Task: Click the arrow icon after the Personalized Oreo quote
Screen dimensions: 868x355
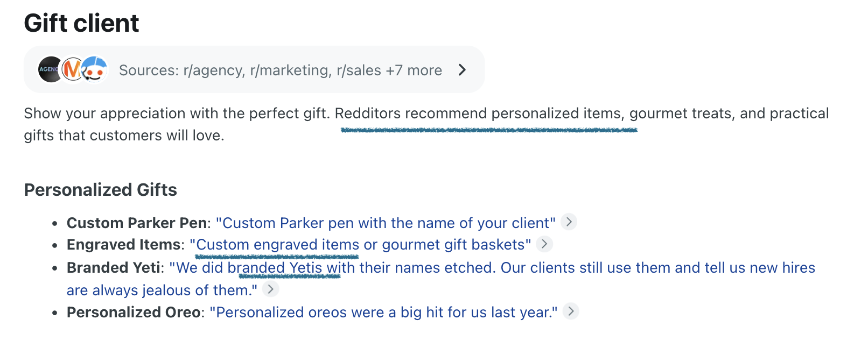Action: coord(571,311)
